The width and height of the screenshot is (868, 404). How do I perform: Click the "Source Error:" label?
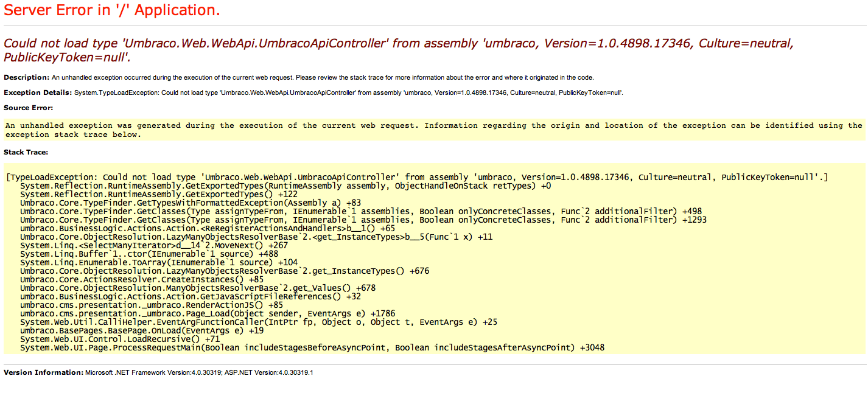28,108
